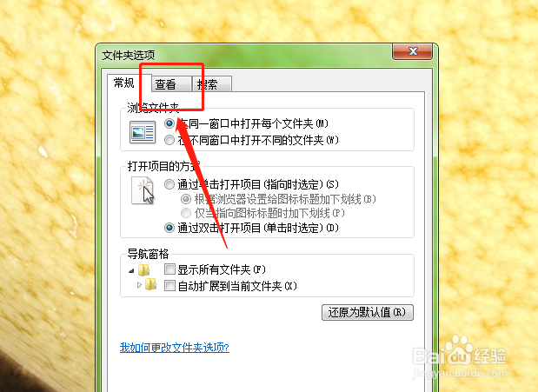The height and width of the screenshot is (392, 538).
Task: Open 我如何更改文件夹选项 help link
Action: tap(175, 348)
